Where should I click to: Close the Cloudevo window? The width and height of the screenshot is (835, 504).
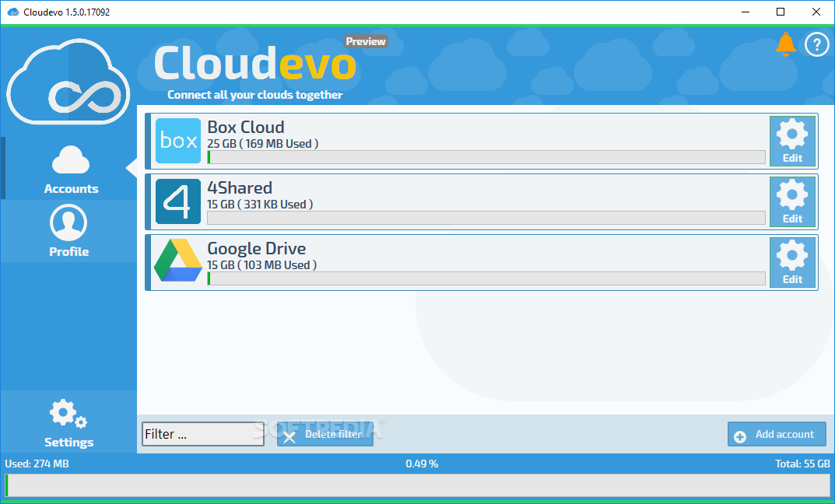pos(816,12)
